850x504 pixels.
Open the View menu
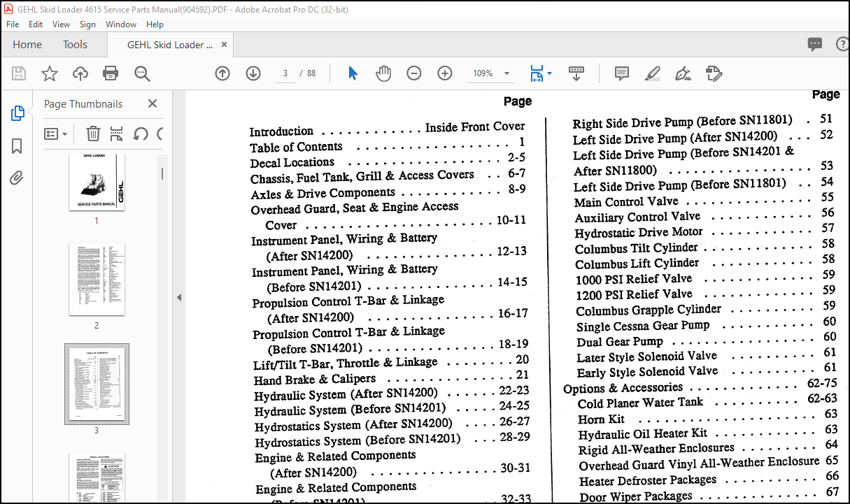pos(61,24)
